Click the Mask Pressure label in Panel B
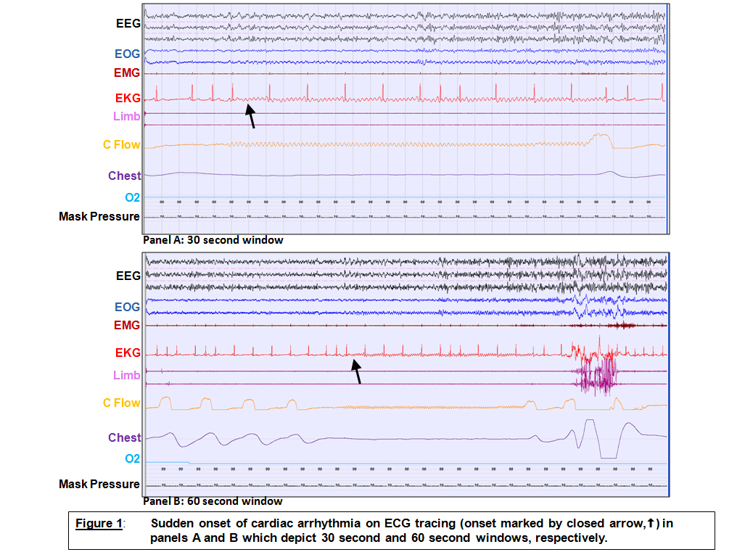Screen dimensions: 745x560 (x=99, y=484)
